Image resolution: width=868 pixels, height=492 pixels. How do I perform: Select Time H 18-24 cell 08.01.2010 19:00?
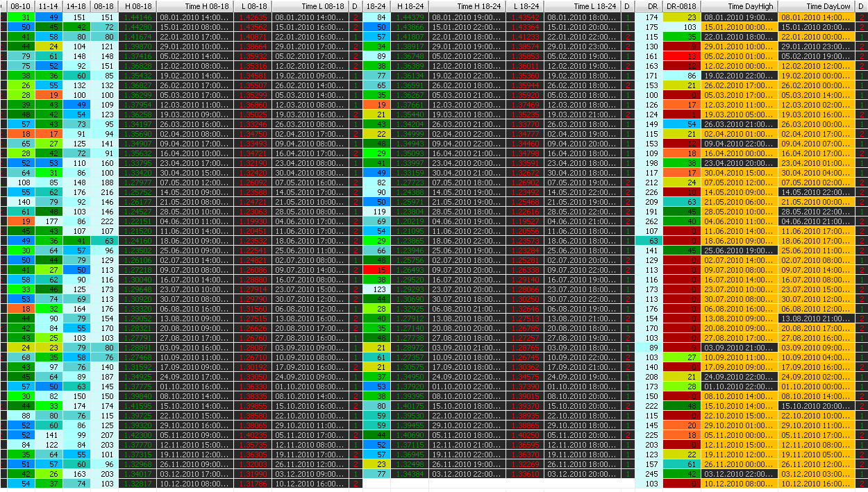click(467, 17)
